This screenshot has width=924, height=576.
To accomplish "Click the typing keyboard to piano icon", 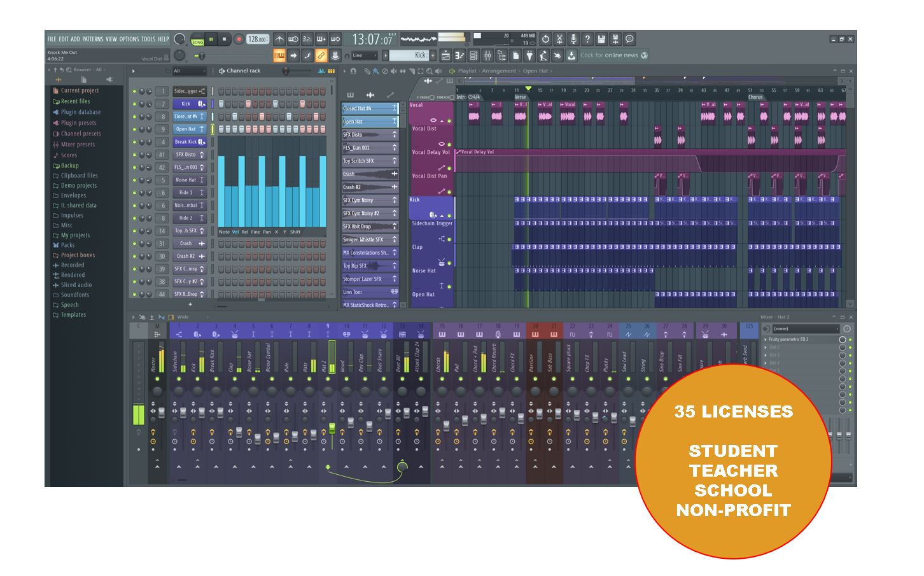I will pyautogui.click(x=279, y=56).
